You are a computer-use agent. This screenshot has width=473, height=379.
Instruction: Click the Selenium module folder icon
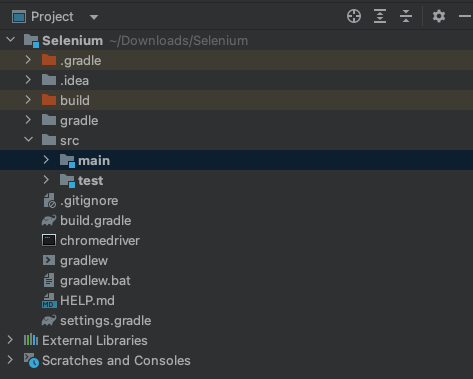pyautogui.click(x=31, y=41)
